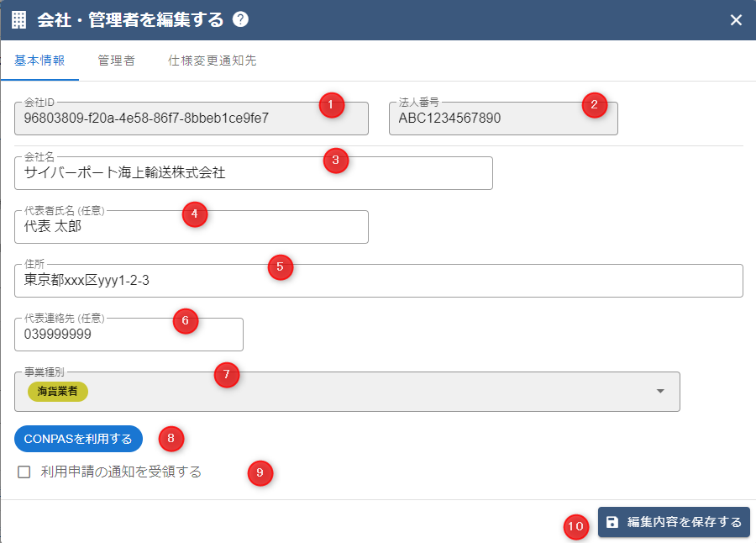Viewport: 756px width, 543px height.
Task: Select the 海貨業者 chip in 事業種別
Action: (58, 392)
